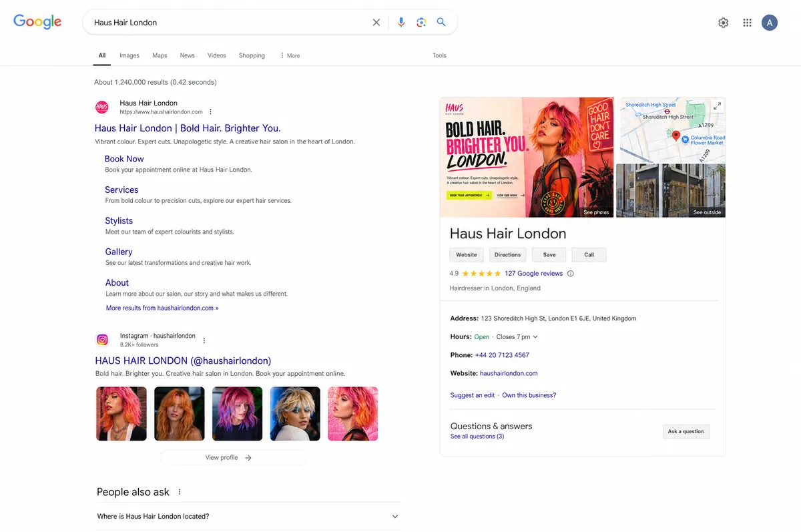Open See photos banner image
801x532 pixels.
pyautogui.click(x=527, y=157)
